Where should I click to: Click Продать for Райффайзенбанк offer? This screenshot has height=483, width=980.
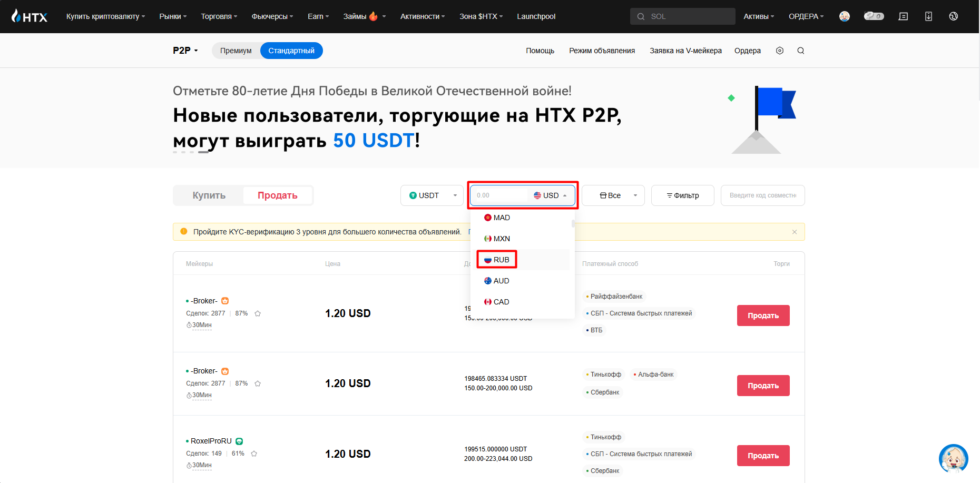tap(763, 316)
